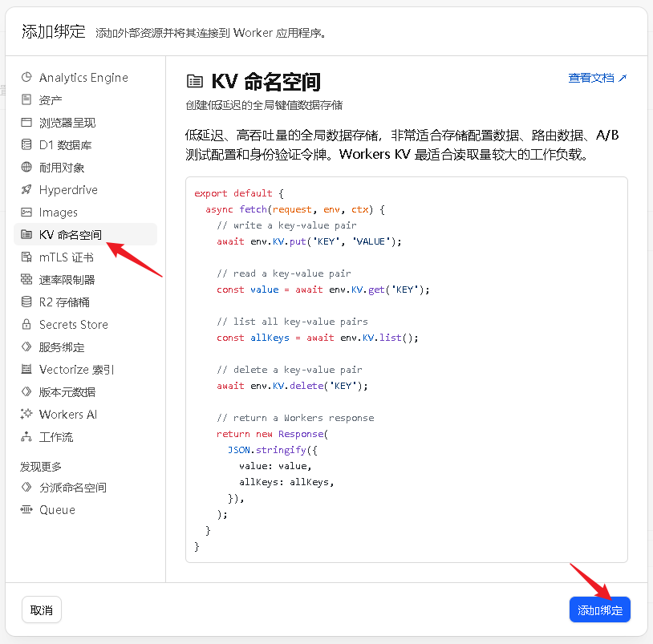Select the Workers AI sparkle icon
Viewport: 653px width, 644px height.
click(x=26, y=415)
